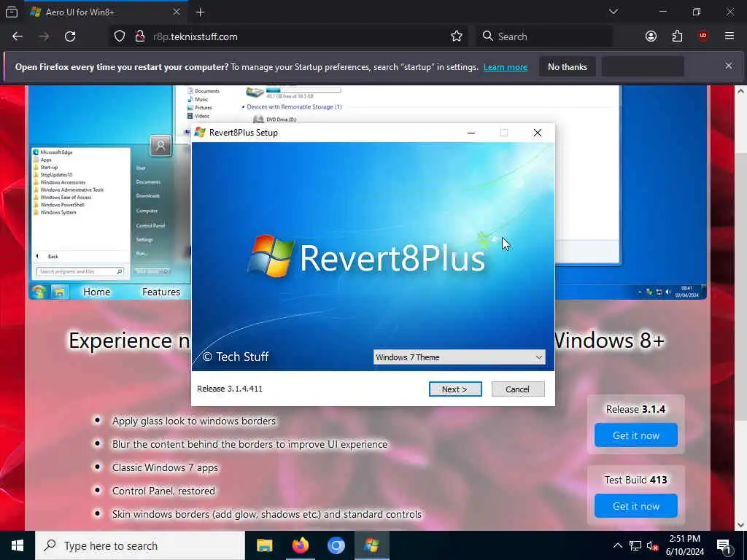Click No thanks in the startup notification
Viewport: 747px width, 560px height.
[568, 67]
